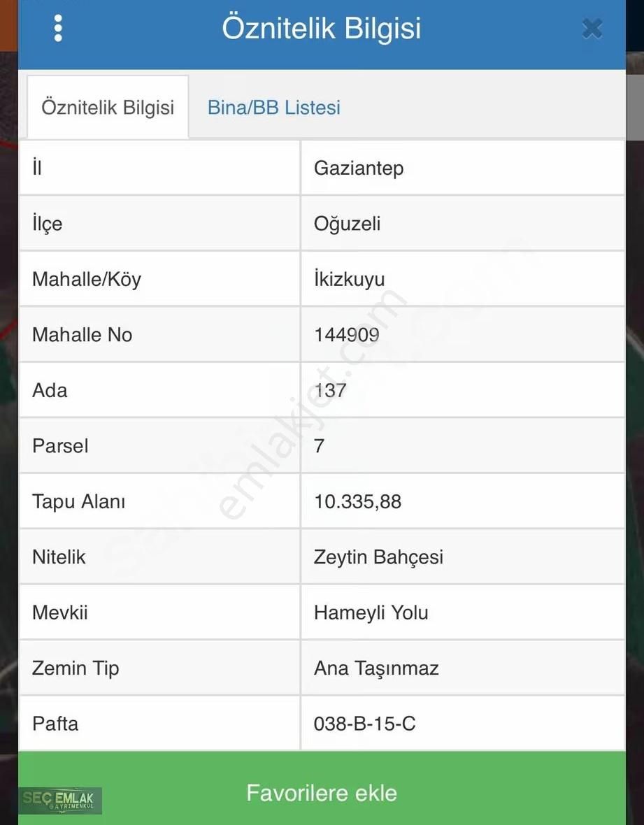Click the Öznitelik Bilgisi header title
644x825 pixels.
pyautogui.click(x=322, y=29)
